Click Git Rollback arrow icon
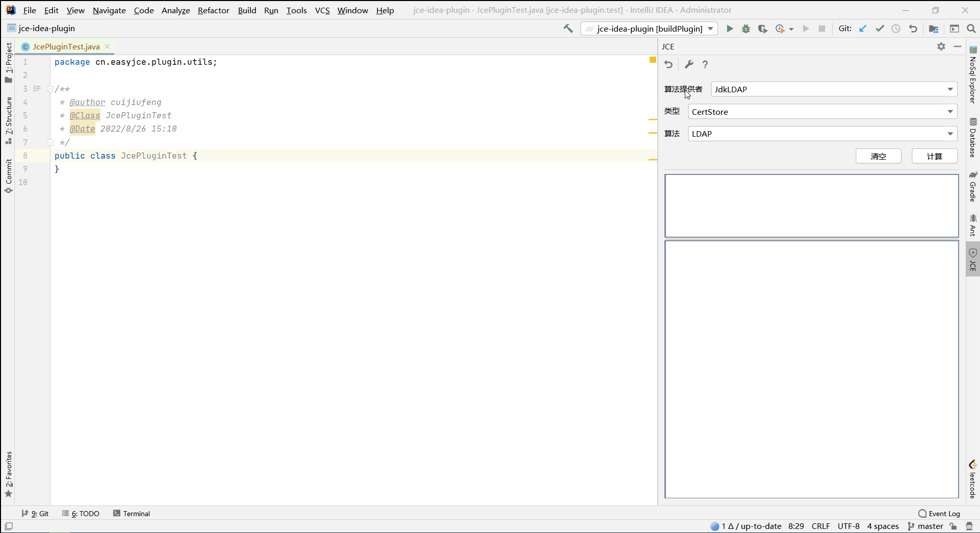The width and height of the screenshot is (980, 533). tap(913, 29)
